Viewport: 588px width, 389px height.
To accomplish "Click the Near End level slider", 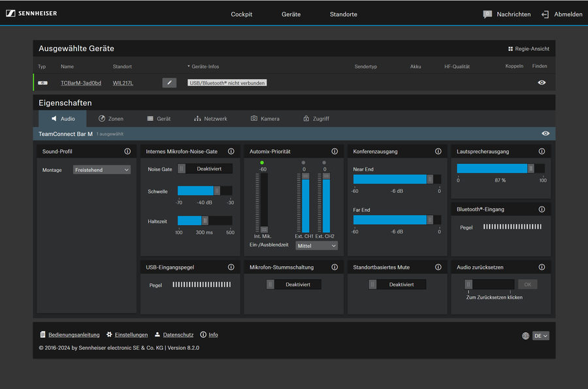I will pyautogui.click(x=397, y=179).
